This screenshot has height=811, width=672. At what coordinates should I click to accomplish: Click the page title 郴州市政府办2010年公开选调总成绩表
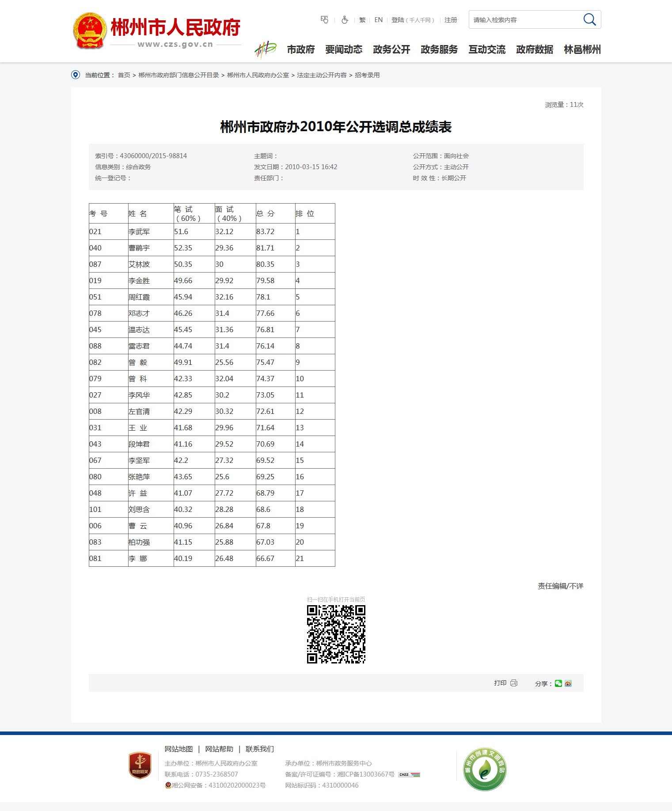click(336, 127)
